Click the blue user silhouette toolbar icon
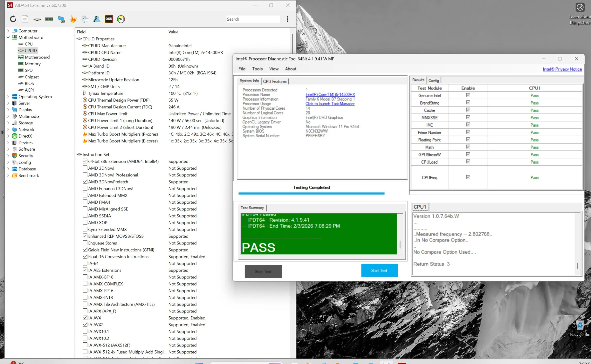Image resolution: width=591 pixels, height=364 pixels. click(97, 19)
